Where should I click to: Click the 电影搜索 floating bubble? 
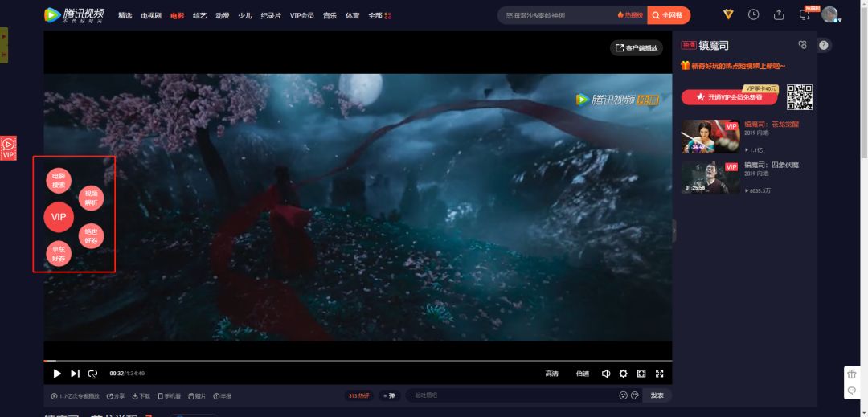pos(59,181)
